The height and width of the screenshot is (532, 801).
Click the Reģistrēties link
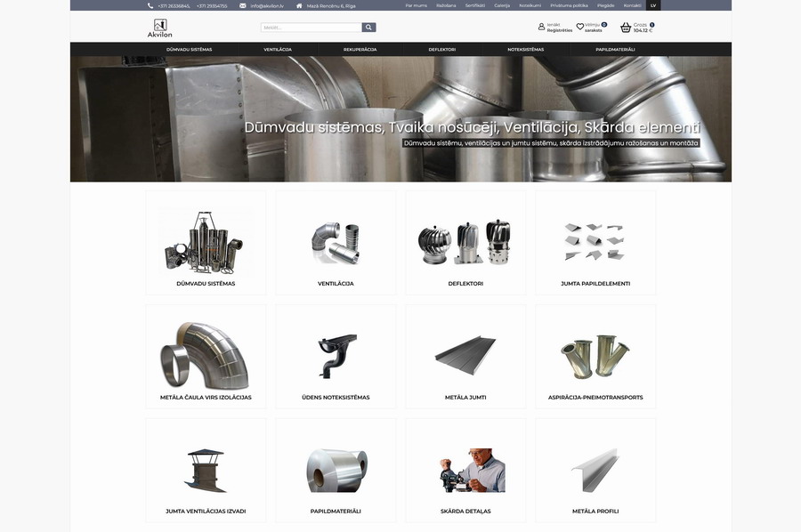[x=560, y=30]
